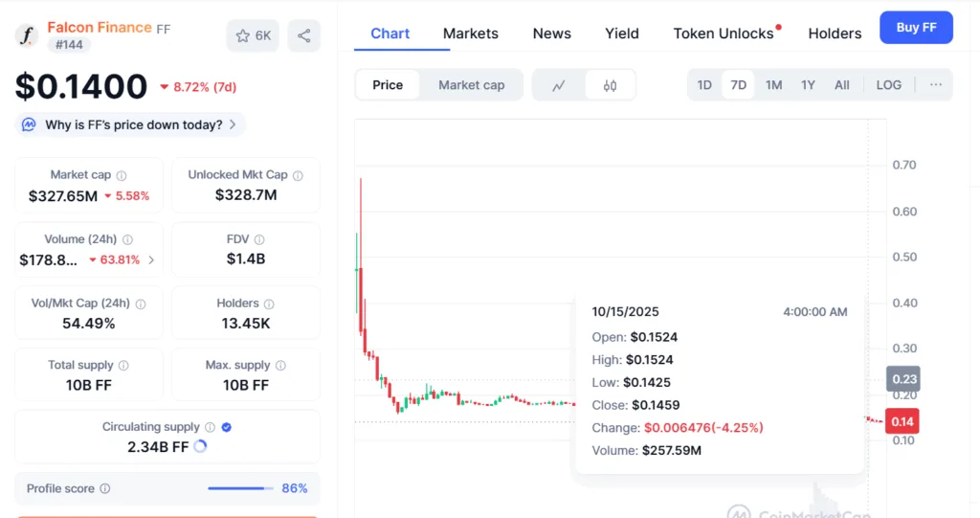980x518 pixels.
Task: Click the Profile score progress bar
Action: click(240, 488)
